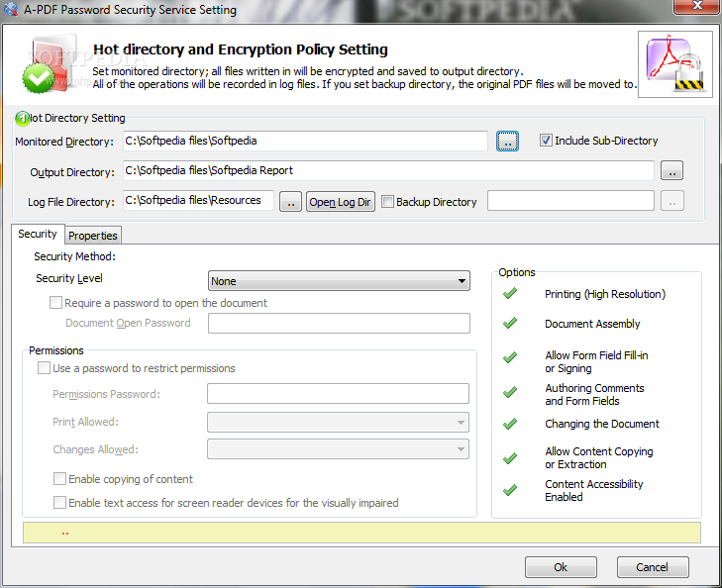
Task: Click the checkmark beside Authoring Comments and Form Fields
Action: coord(510,392)
